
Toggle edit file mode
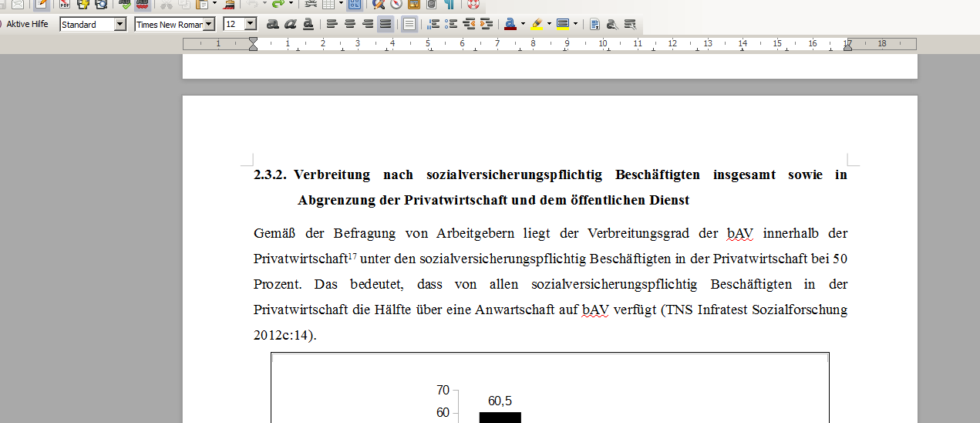(x=41, y=4)
